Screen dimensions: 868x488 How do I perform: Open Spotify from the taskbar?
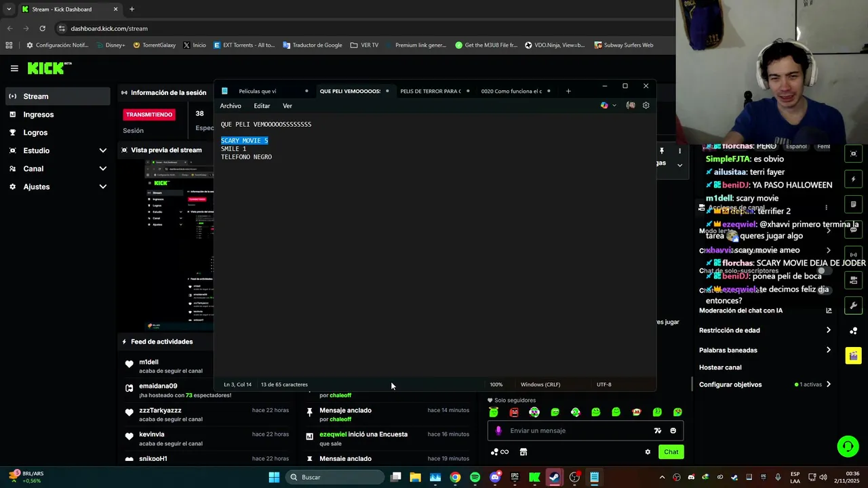tap(475, 477)
